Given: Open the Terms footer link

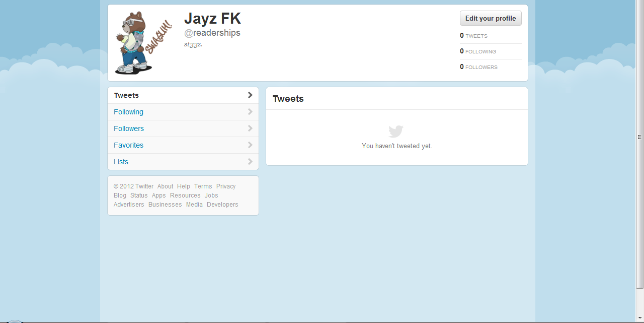Looking at the screenshot, I should pos(203,186).
